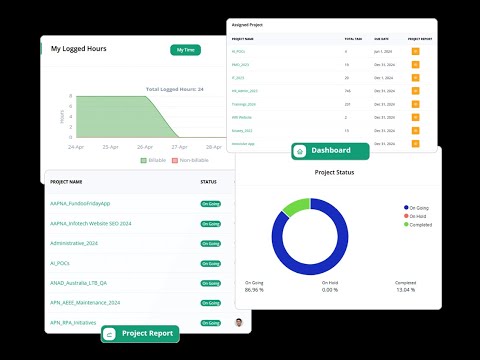Click Jun 1, 2024 due date for AI_POCs
480x360 pixels.
tap(383, 52)
